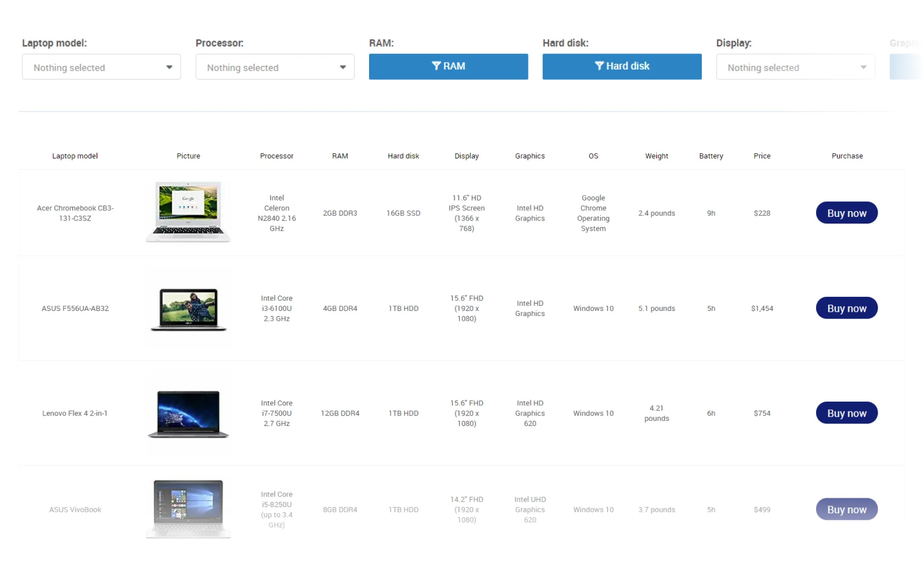Click Intel Celeron N2840 processor cell

pos(277,213)
